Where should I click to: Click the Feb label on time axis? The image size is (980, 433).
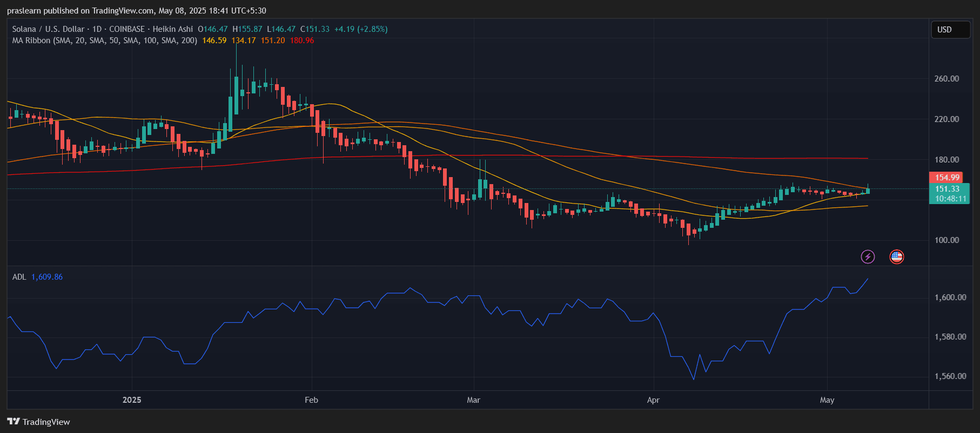311,400
